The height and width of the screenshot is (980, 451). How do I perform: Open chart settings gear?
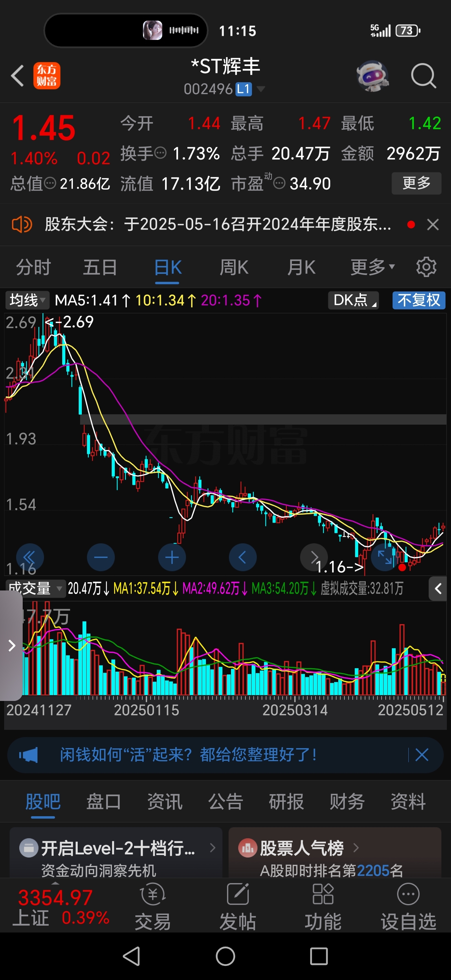tap(426, 267)
